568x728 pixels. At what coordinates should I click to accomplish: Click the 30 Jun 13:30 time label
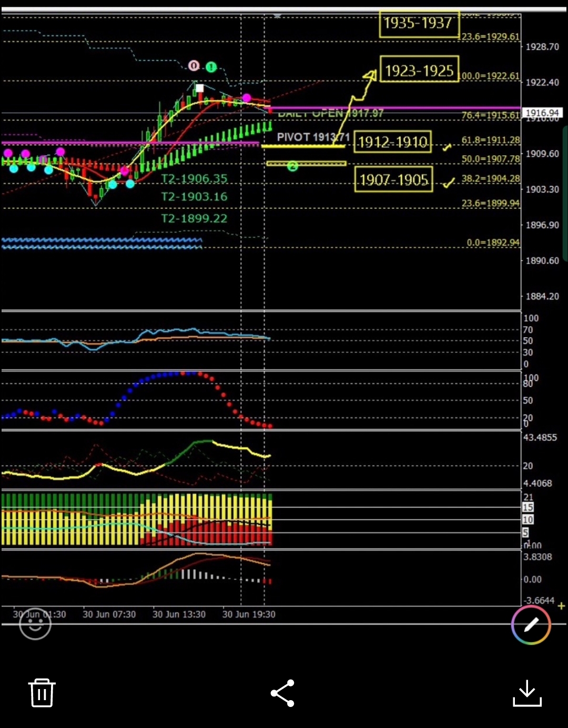tap(179, 614)
